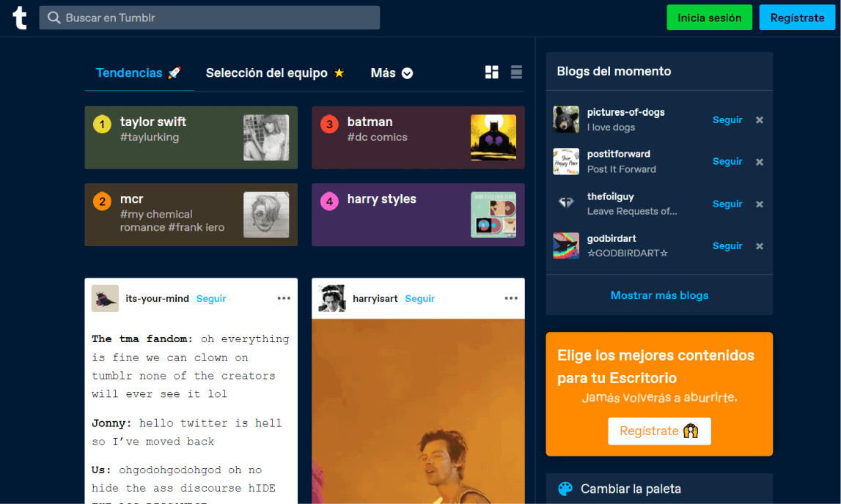
Task: Open the Tendencias tab
Action: click(139, 73)
